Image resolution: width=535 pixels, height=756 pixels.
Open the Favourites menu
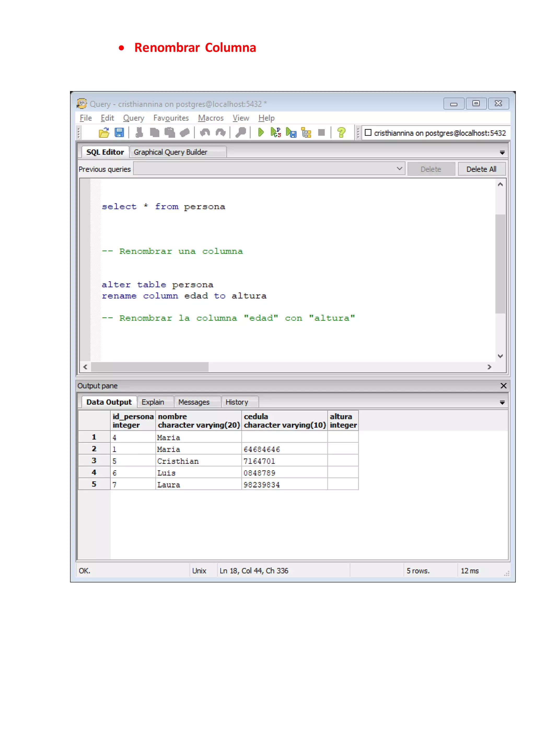coord(171,118)
